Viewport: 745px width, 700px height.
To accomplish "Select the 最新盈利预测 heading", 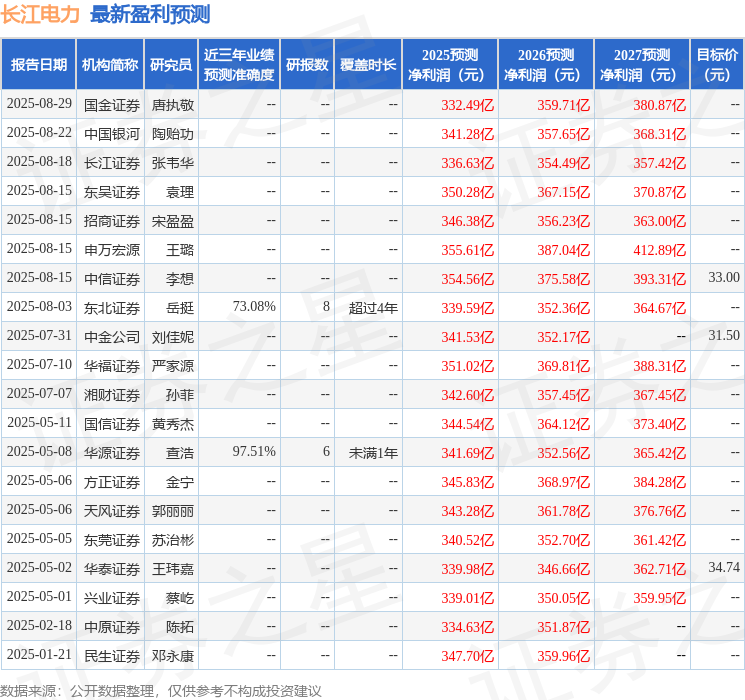I will pyautogui.click(x=150, y=14).
